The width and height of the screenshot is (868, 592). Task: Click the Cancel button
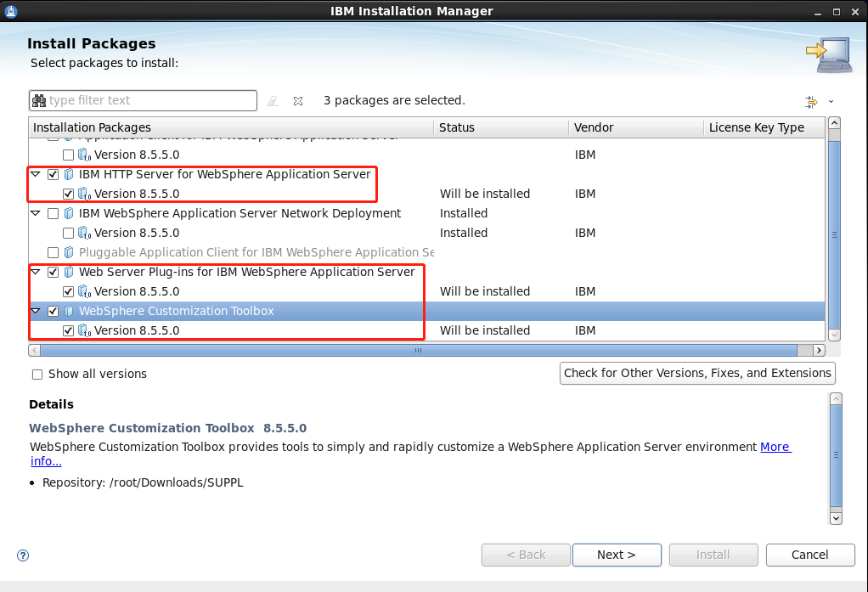click(810, 555)
